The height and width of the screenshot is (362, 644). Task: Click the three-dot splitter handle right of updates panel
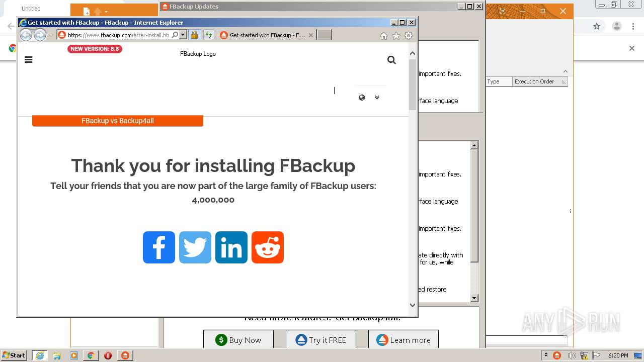click(570, 211)
